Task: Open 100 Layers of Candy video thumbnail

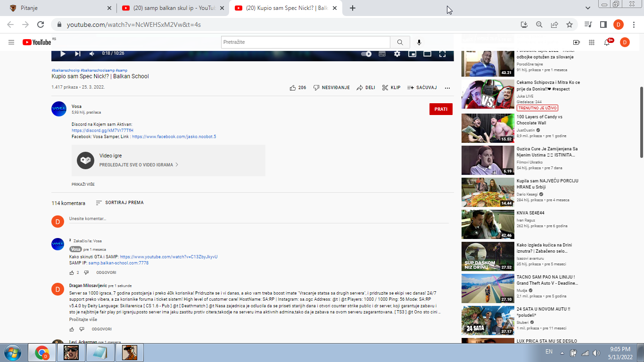Action: (x=488, y=128)
